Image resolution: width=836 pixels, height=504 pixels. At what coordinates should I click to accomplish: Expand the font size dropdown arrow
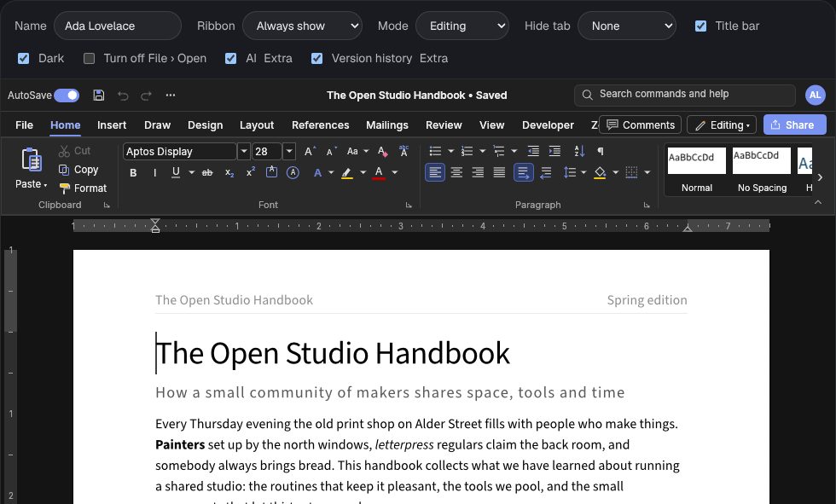289,152
